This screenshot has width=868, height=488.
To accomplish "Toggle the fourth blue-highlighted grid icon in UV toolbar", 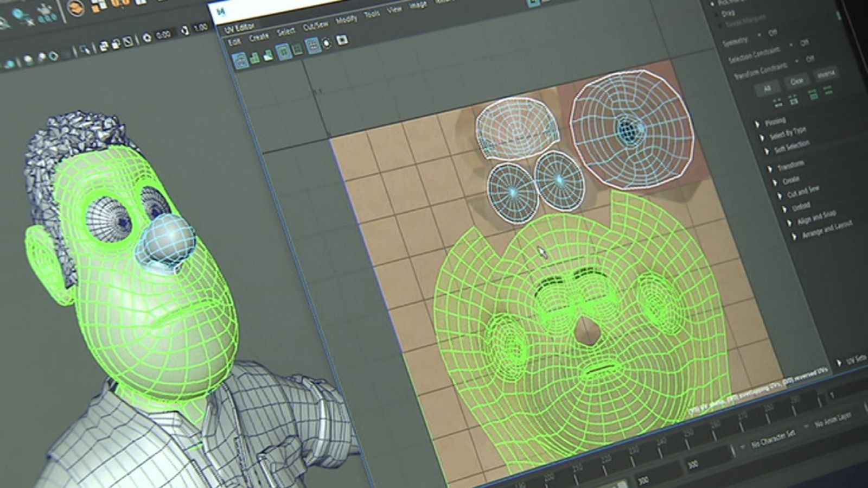I will [x=283, y=52].
